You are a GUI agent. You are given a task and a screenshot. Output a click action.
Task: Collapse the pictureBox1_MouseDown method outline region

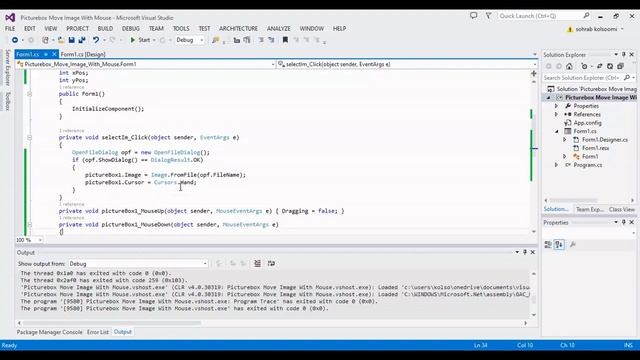click(29, 224)
